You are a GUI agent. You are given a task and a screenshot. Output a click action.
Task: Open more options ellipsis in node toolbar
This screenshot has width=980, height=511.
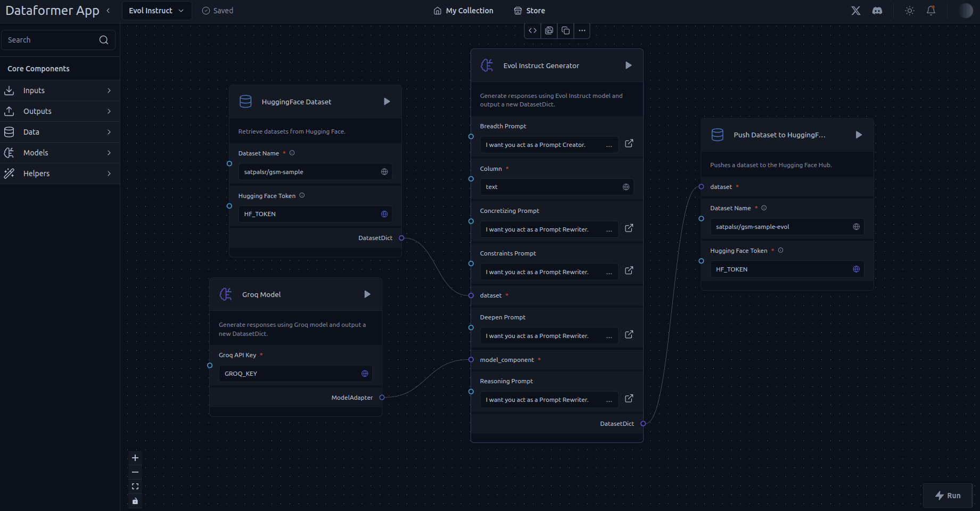pos(582,31)
